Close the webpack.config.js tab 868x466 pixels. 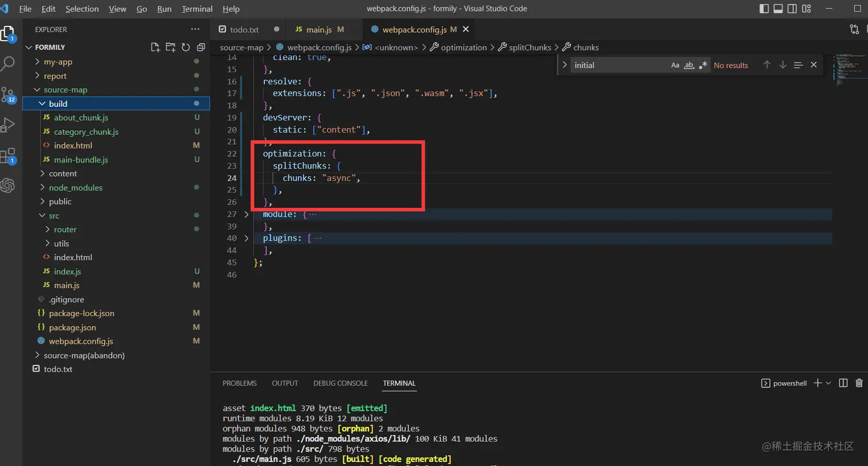tap(466, 29)
